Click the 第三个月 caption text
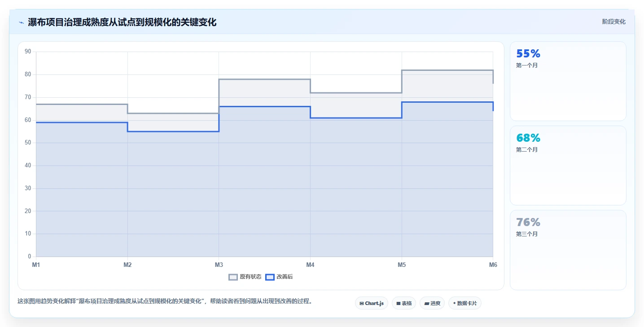The height and width of the screenshot is (327, 644). (x=527, y=234)
